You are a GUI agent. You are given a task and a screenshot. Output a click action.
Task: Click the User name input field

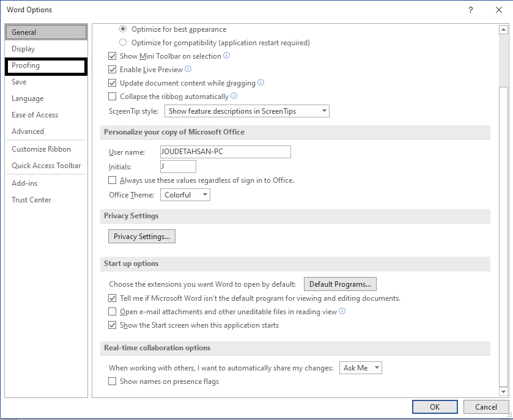pyautogui.click(x=226, y=152)
